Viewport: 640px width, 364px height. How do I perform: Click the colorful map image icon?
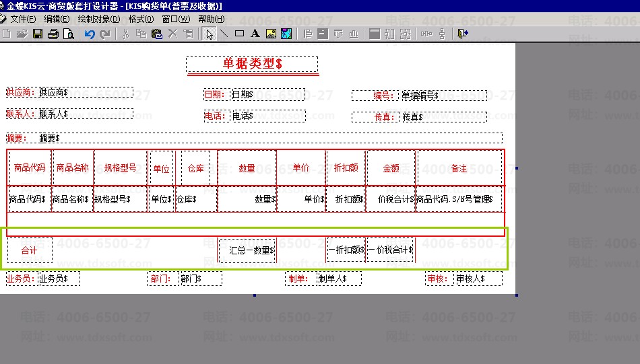click(286, 34)
